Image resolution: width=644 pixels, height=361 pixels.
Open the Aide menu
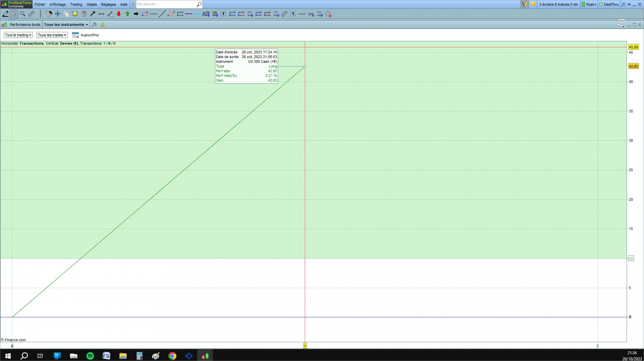123,4
